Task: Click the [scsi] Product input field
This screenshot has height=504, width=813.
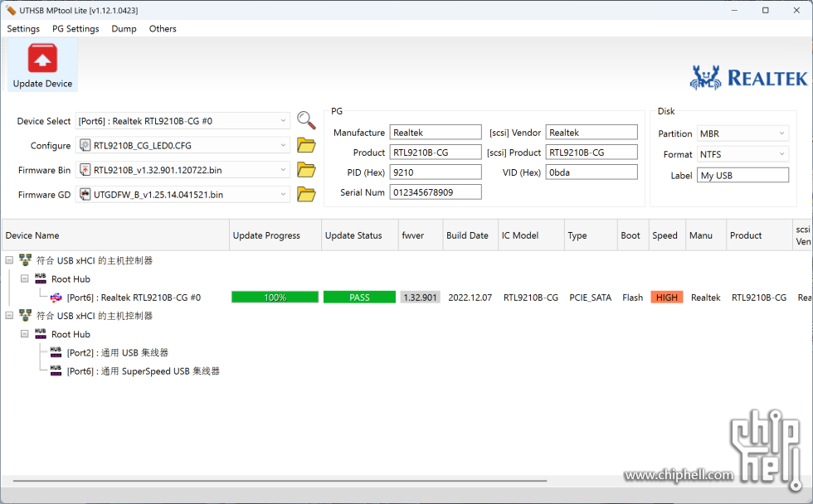Action: pos(591,153)
